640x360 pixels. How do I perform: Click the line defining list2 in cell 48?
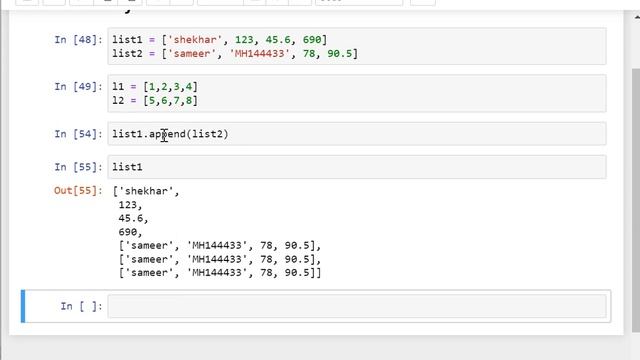[x=235, y=53]
